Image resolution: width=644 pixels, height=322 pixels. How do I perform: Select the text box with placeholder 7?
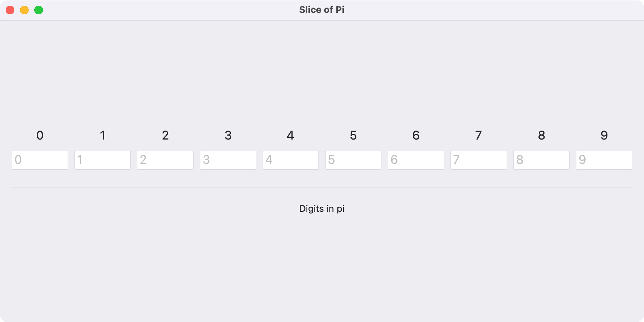point(478,160)
